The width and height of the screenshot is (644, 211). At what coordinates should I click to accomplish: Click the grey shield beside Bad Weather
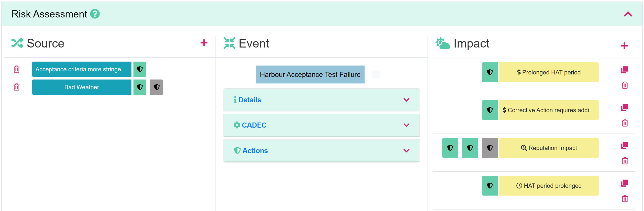pyautogui.click(x=157, y=87)
